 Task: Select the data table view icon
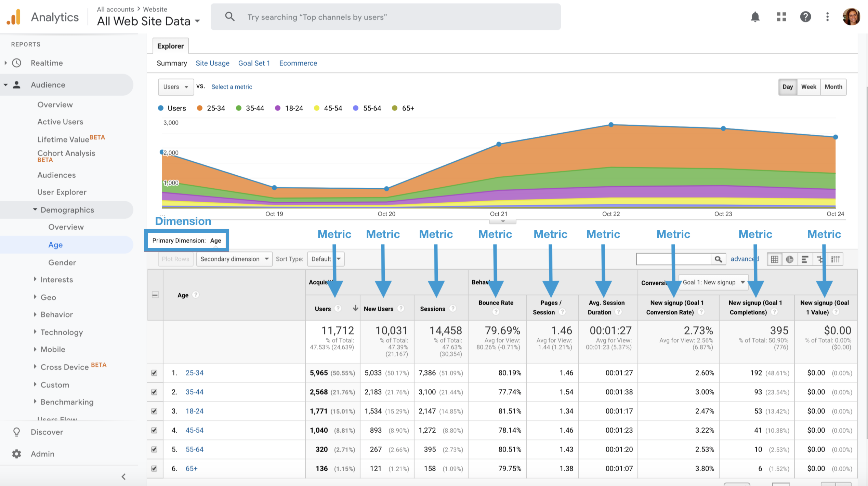point(774,259)
